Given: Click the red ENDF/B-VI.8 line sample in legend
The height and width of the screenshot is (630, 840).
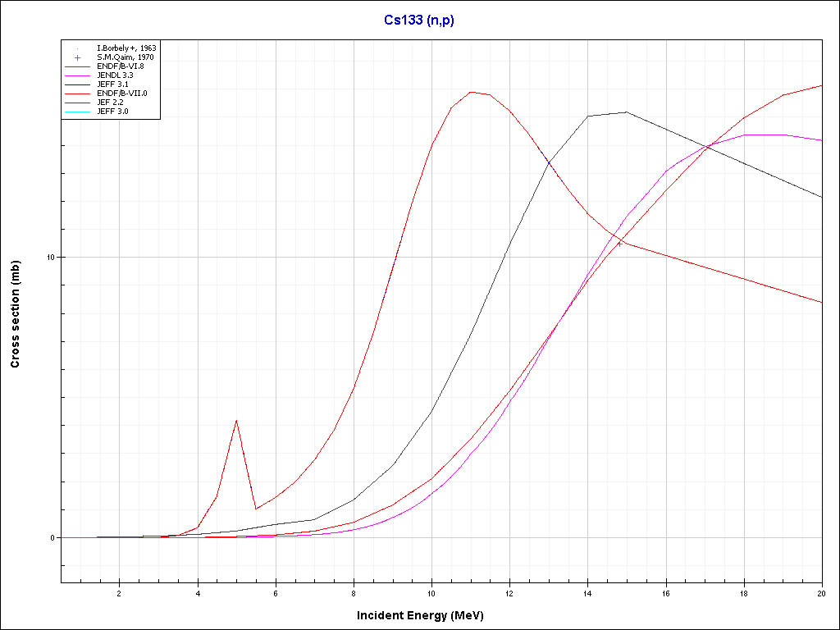Looking at the screenshot, I should click(78, 66).
